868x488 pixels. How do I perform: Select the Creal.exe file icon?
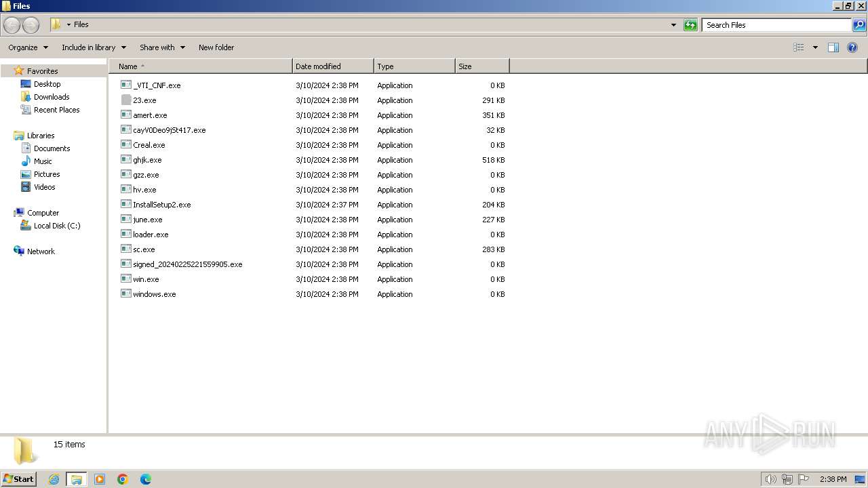click(126, 144)
